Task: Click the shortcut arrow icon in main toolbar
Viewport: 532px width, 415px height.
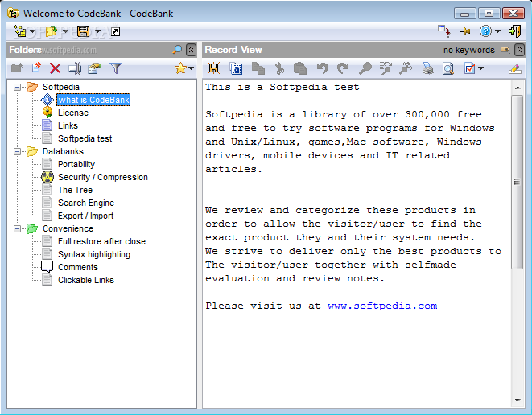Action: pyautogui.click(x=116, y=32)
